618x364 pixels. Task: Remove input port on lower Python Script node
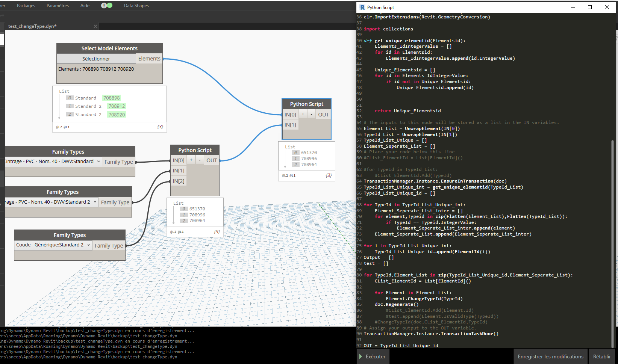click(200, 160)
